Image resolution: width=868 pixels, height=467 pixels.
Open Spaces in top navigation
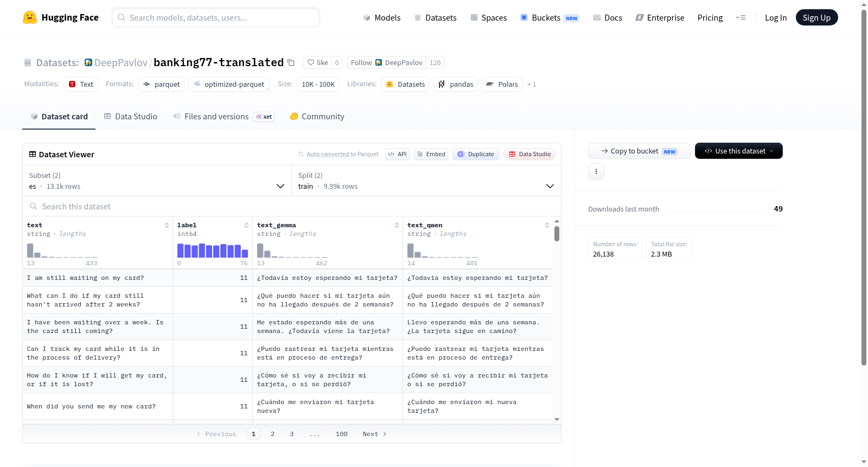(x=489, y=17)
